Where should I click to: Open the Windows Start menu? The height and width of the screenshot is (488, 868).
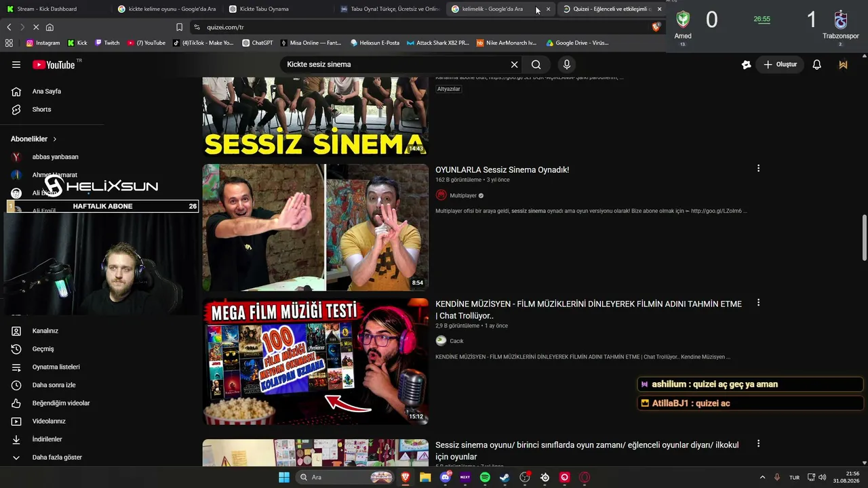(x=284, y=477)
